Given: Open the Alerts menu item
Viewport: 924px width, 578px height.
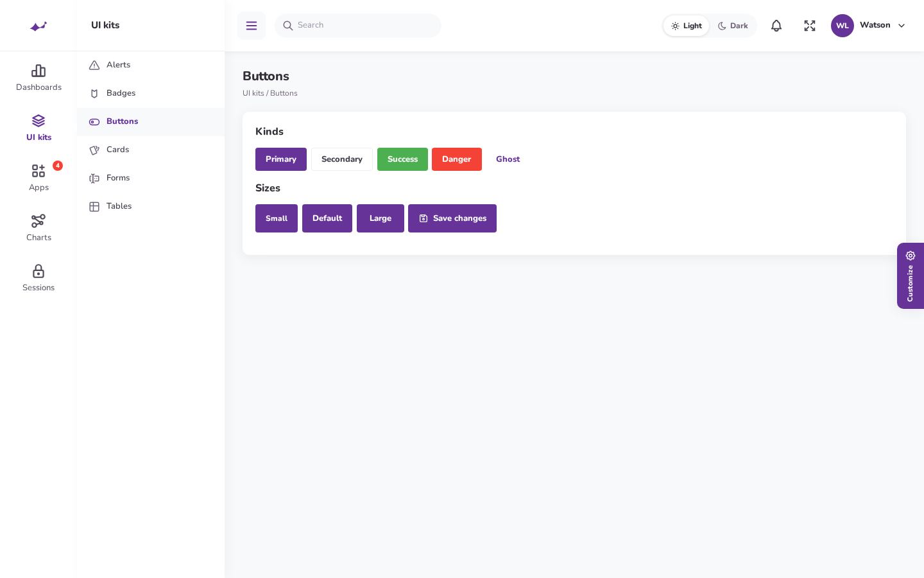Looking at the screenshot, I should 151,65.
